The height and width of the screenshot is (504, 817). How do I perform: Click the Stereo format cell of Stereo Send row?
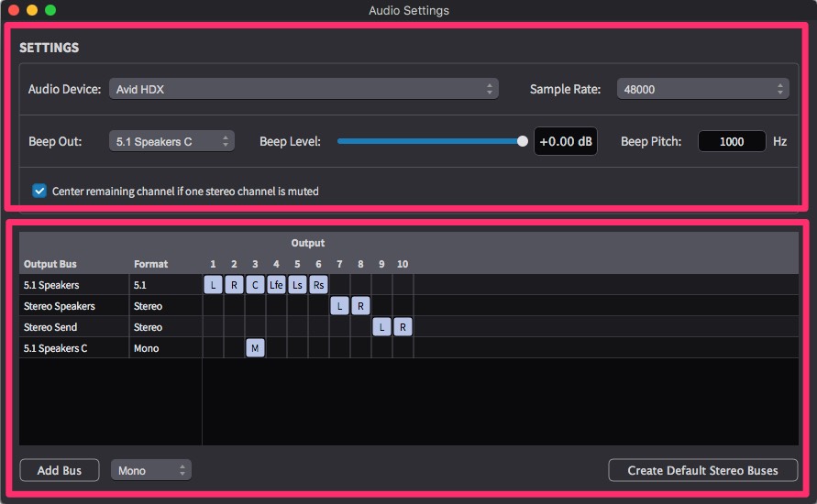[x=166, y=327]
